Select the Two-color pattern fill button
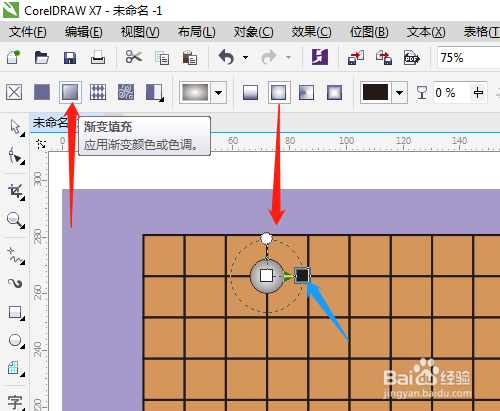This screenshot has width=500, height=411. pos(155,93)
